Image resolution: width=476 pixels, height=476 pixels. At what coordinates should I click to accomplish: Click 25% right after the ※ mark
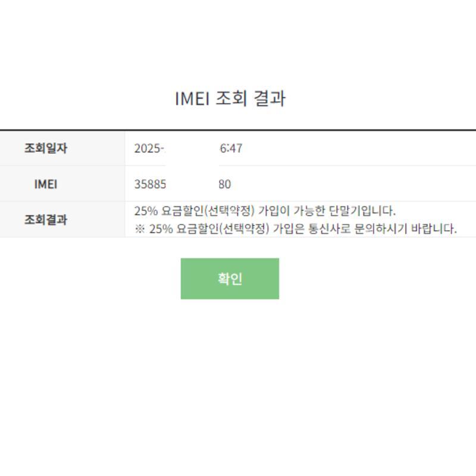click(x=161, y=228)
